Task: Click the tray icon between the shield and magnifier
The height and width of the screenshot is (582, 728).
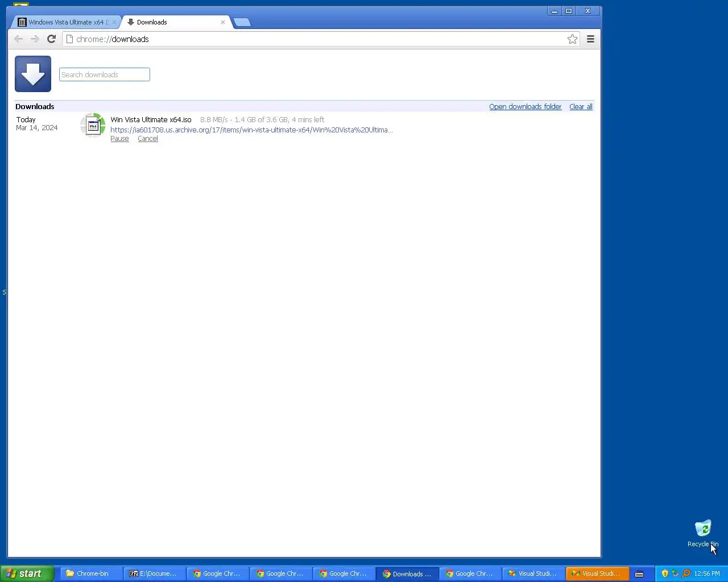Action: tap(675, 573)
